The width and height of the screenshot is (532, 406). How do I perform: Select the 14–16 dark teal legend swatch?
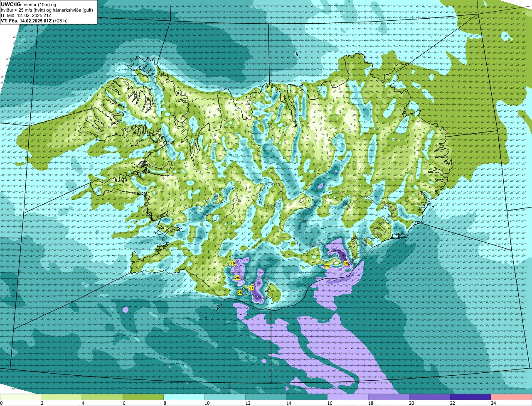coord(307,397)
